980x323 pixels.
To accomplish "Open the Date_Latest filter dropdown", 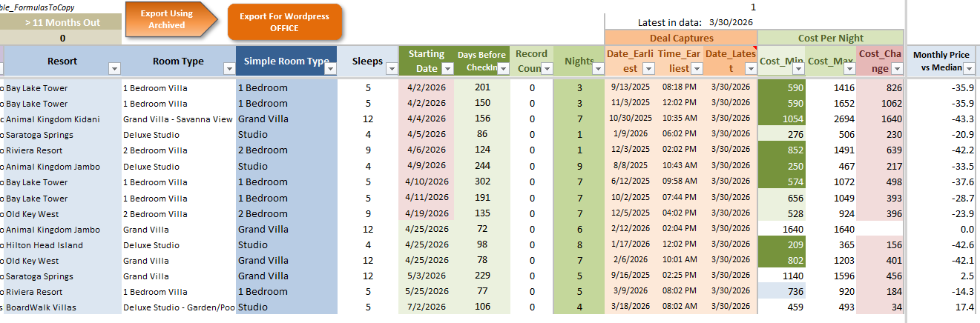I will pyautogui.click(x=748, y=68).
